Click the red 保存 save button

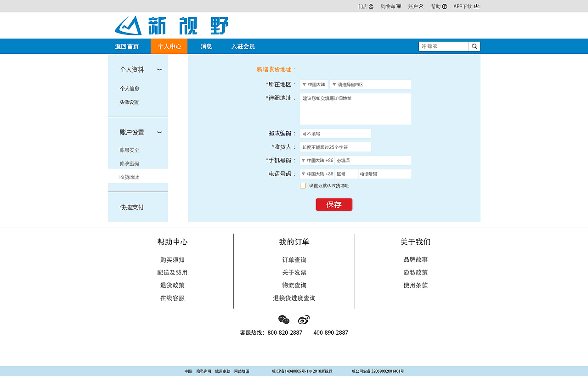(334, 204)
